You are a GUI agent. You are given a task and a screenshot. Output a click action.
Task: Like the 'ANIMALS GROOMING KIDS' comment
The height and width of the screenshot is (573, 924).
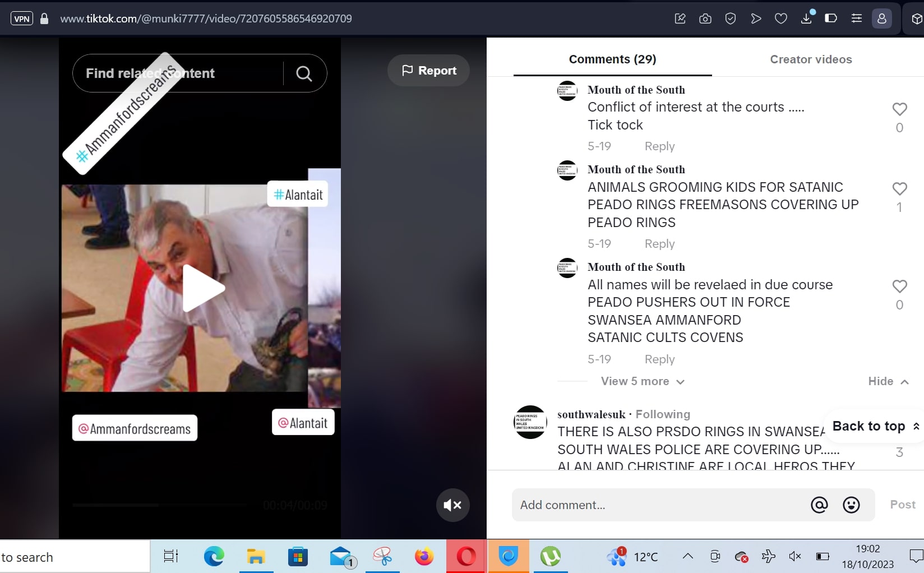point(899,189)
